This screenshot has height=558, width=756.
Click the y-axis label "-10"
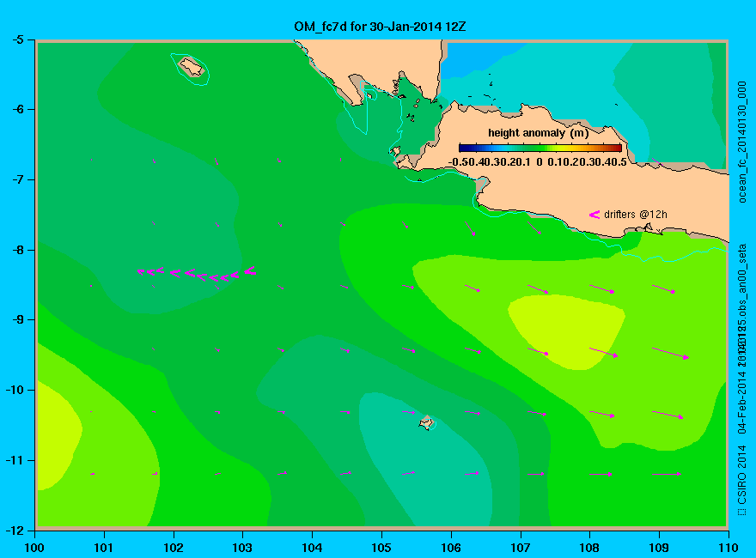pos(15,390)
